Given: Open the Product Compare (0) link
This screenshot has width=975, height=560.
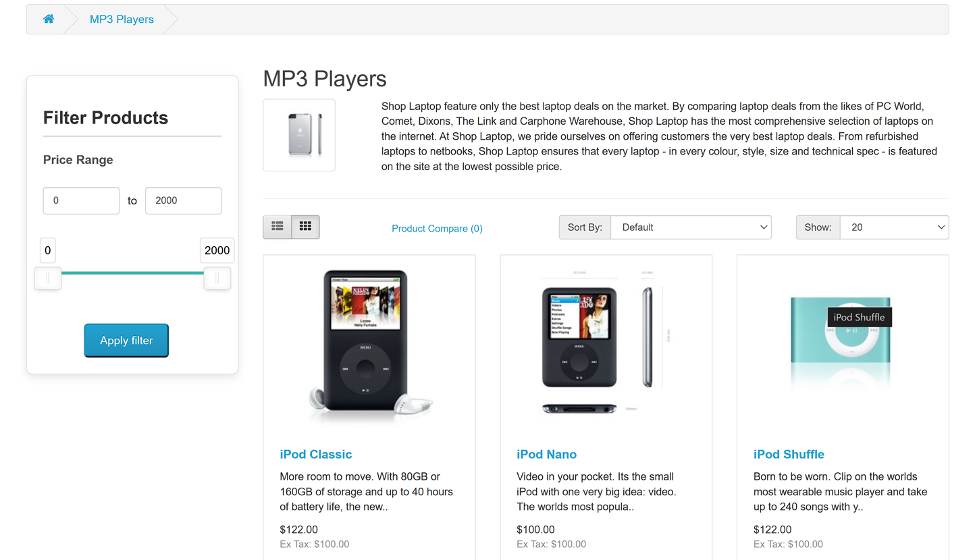Looking at the screenshot, I should (437, 229).
